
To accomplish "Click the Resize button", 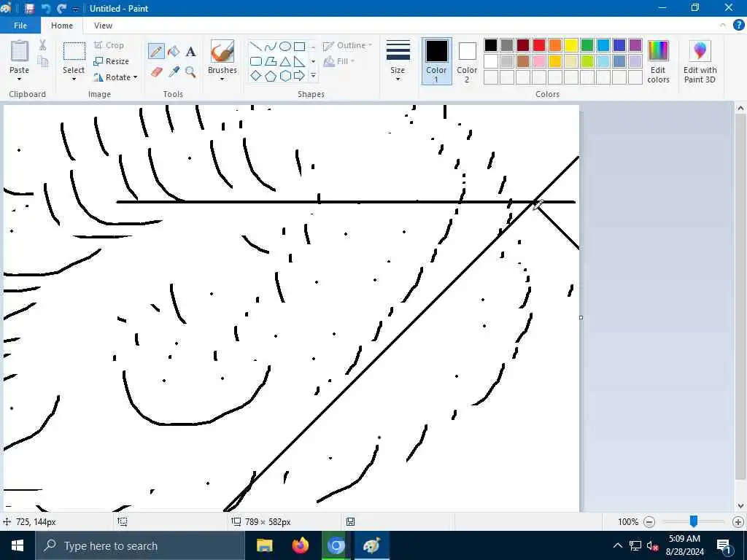I will [112, 61].
